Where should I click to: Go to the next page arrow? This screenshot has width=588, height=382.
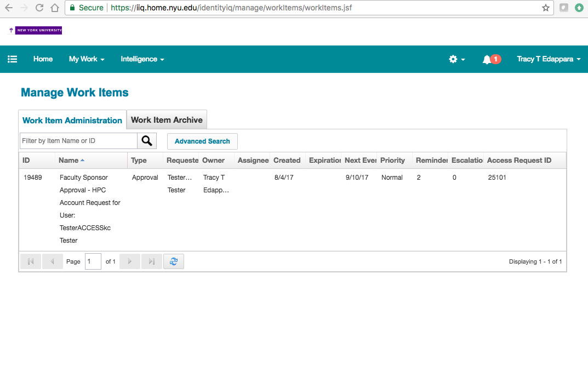point(130,261)
